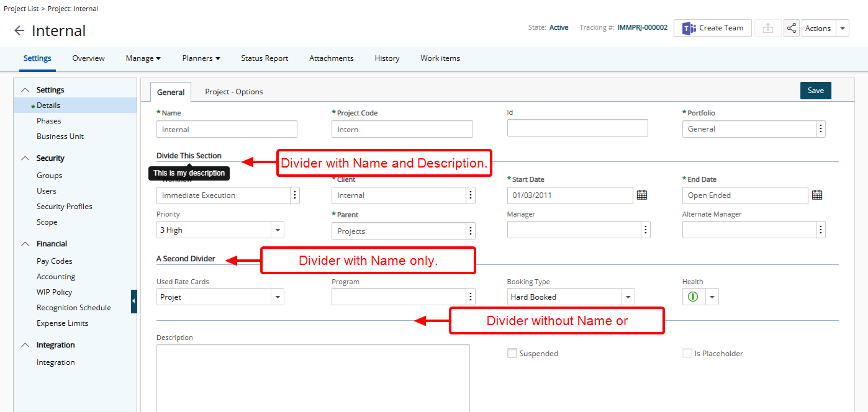Image resolution: width=868 pixels, height=412 pixels.
Task: Toggle the Is Placeholder checkbox
Action: pos(687,354)
